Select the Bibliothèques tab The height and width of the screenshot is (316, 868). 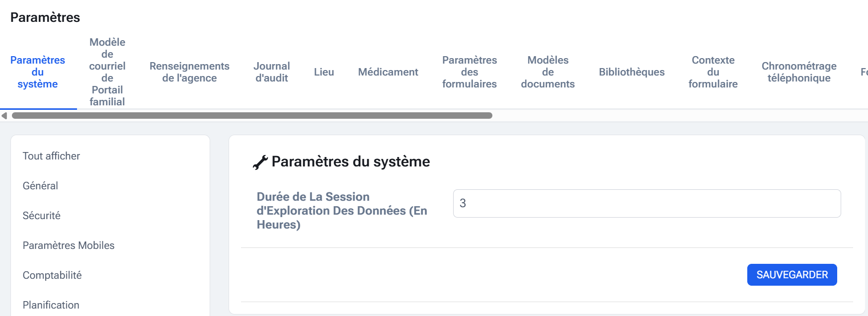tap(631, 72)
